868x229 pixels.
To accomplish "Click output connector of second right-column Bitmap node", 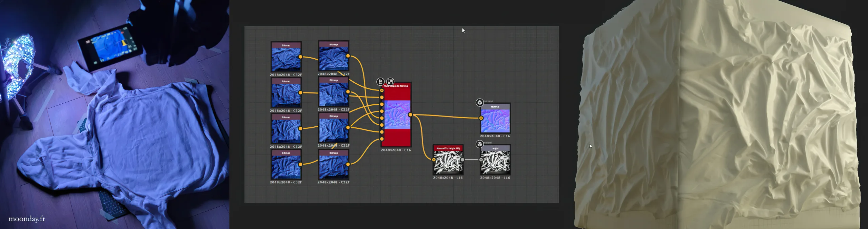I will [348, 91].
